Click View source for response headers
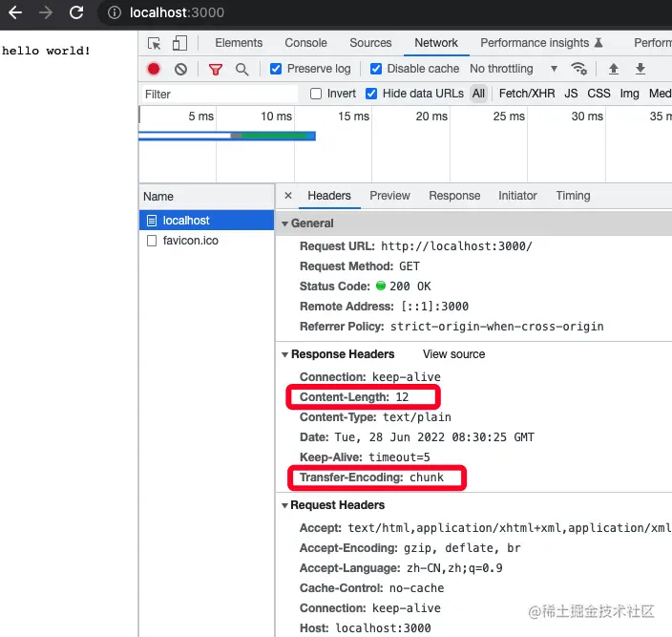The width and height of the screenshot is (672, 637). click(453, 354)
